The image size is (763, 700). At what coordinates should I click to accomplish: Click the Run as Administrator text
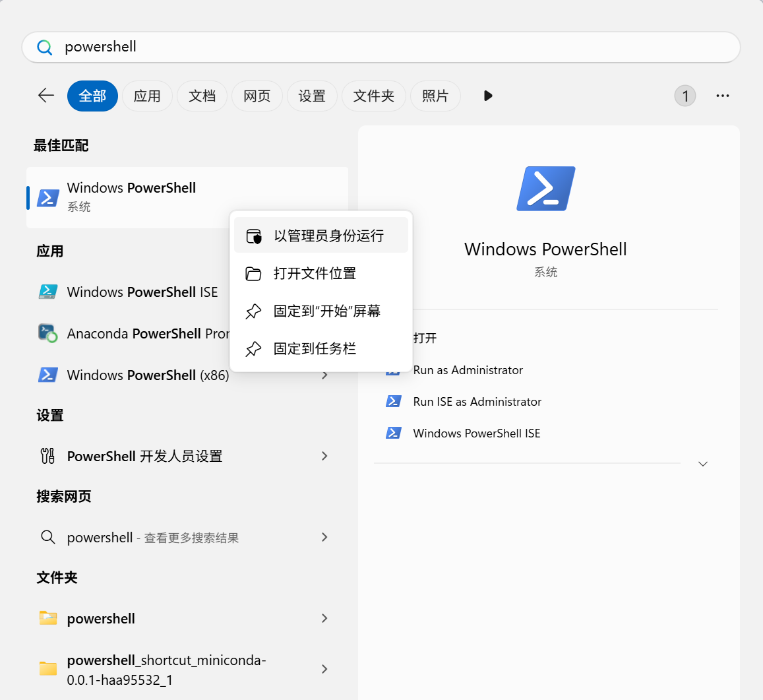tap(468, 370)
